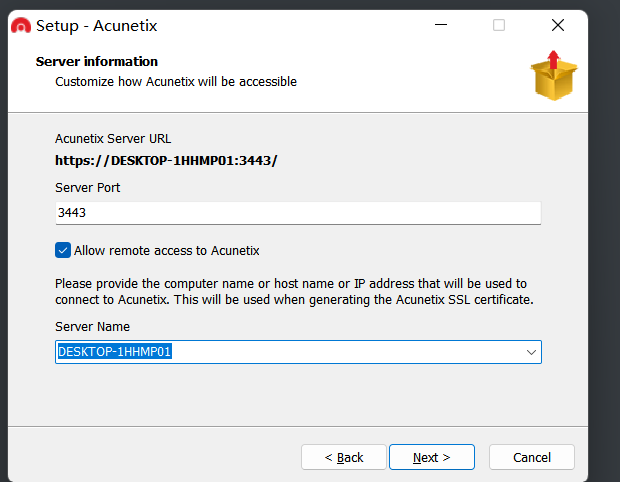Click the Acunetix server URL text https://DESKTOP-1HHMP01:3443/
This screenshot has width=620, height=482.
click(x=166, y=161)
